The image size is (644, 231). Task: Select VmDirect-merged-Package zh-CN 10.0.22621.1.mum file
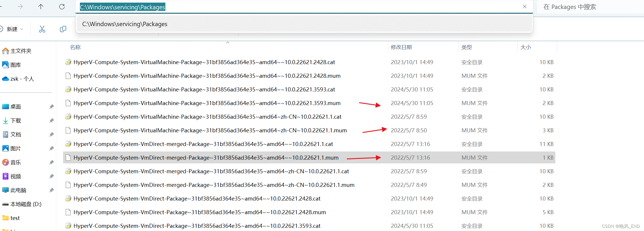pos(309,185)
